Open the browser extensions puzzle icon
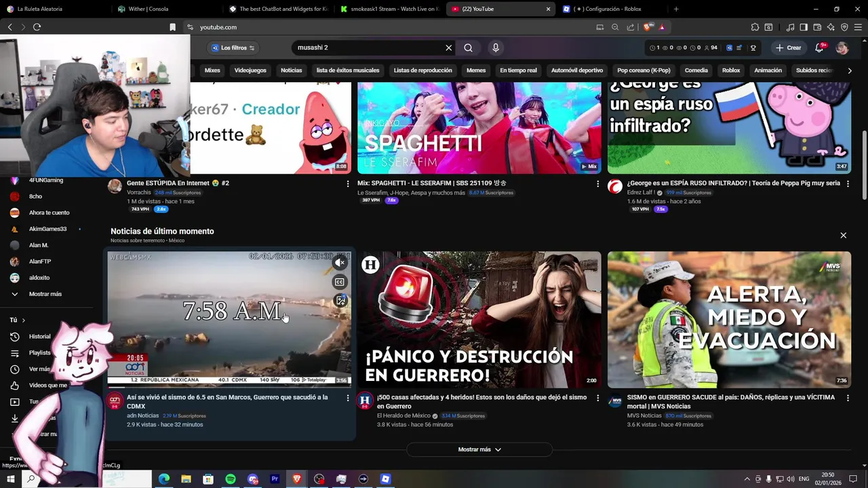 (x=755, y=27)
